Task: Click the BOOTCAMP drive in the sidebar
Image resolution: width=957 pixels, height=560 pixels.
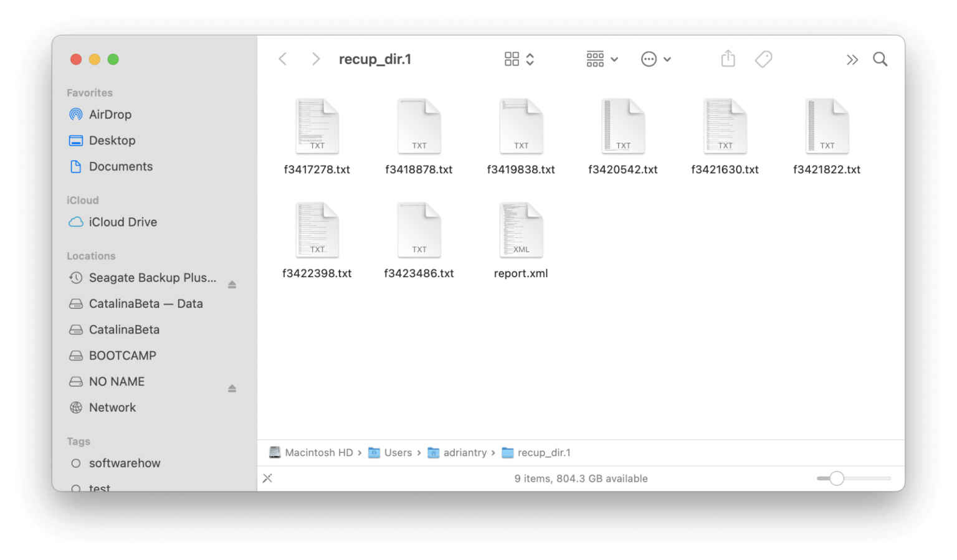Action: tap(122, 355)
